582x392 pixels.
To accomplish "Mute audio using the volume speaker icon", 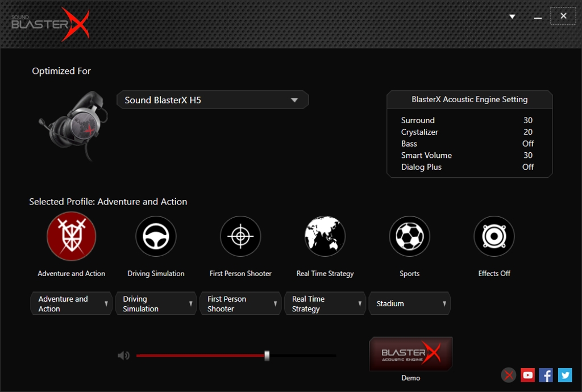I will pyautogui.click(x=123, y=356).
